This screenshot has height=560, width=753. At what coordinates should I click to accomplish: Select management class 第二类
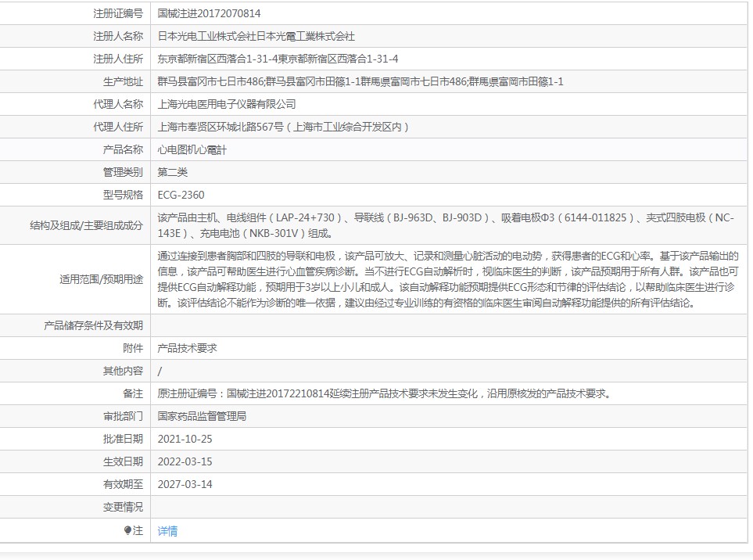tap(172, 172)
